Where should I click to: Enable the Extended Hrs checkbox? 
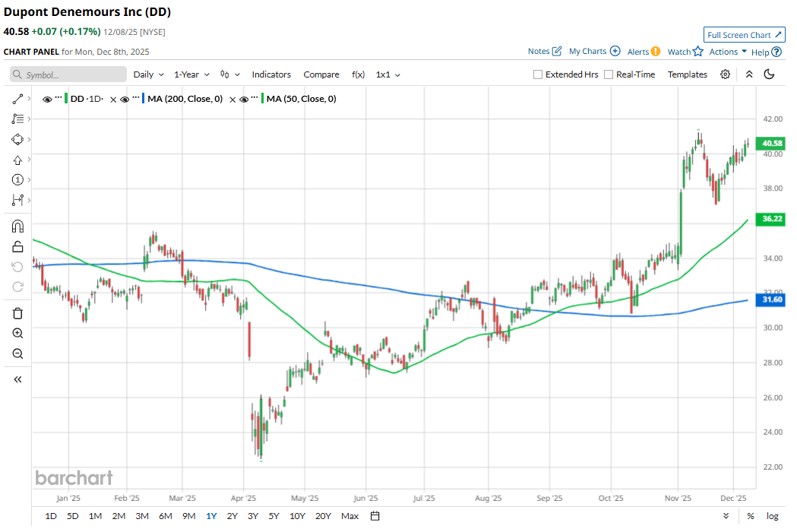pos(538,74)
